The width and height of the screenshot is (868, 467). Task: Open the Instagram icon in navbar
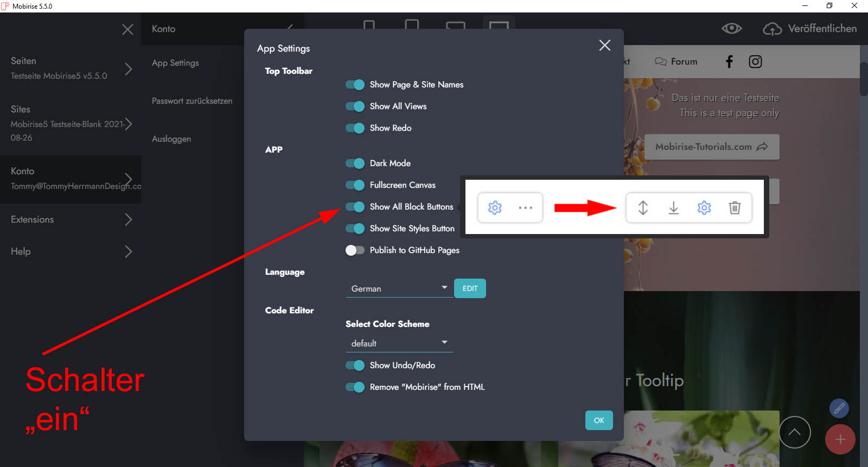tap(755, 62)
